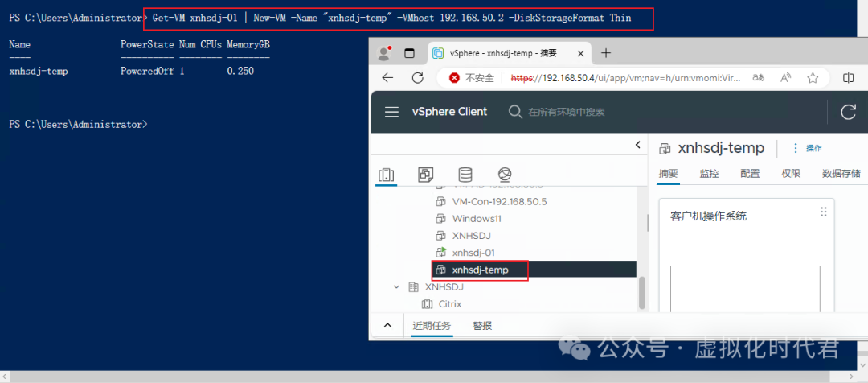Select the Citrix cluster item
This screenshot has height=383, width=868.
pos(449,304)
